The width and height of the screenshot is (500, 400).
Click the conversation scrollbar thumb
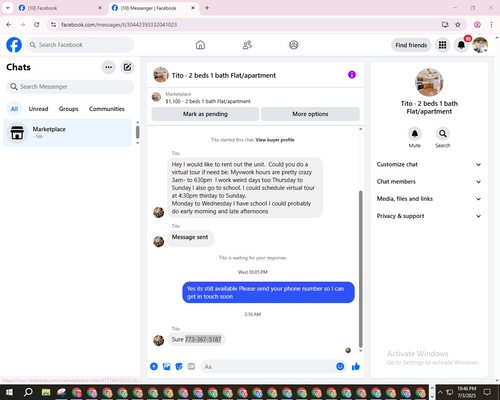pos(360,269)
